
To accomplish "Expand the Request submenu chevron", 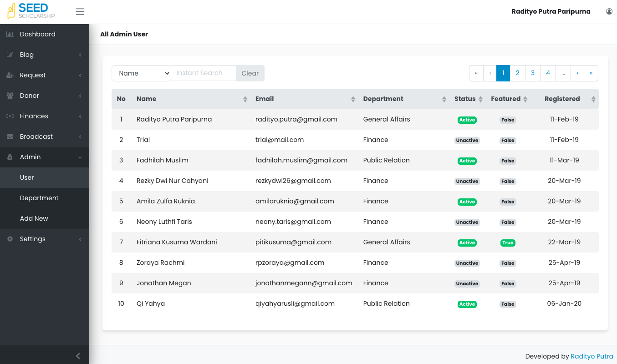I will click(x=80, y=75).
